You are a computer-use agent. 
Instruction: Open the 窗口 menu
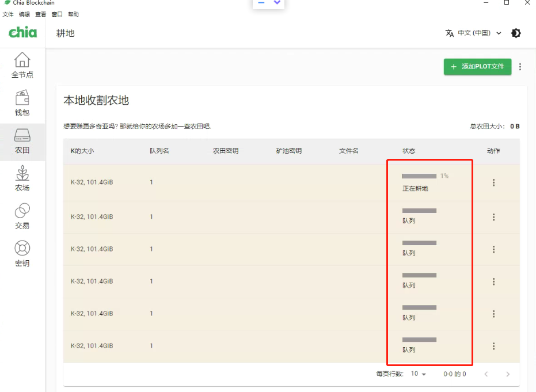tap(57, 14)
